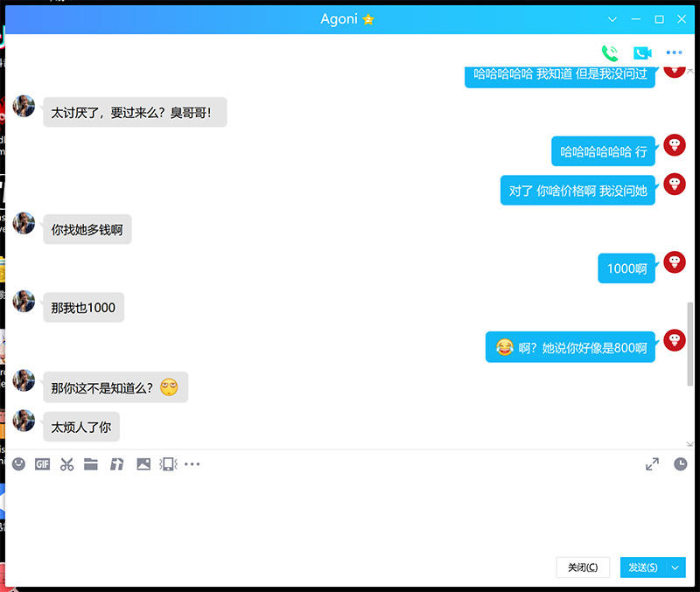The height and width of the screenshot is (592, 700).
Task: Select the scissors screenshot tool
Action: 66,464
